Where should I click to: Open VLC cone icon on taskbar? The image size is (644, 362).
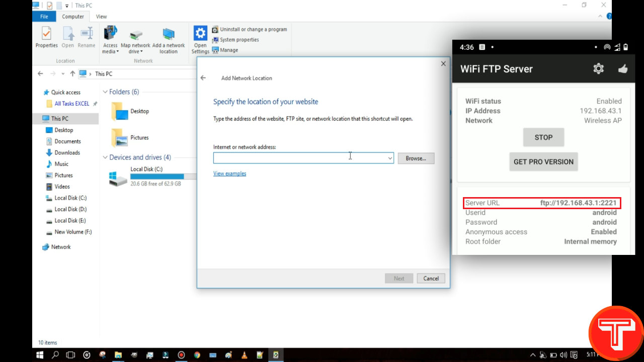pyautogui.click(x=244, y=354)
